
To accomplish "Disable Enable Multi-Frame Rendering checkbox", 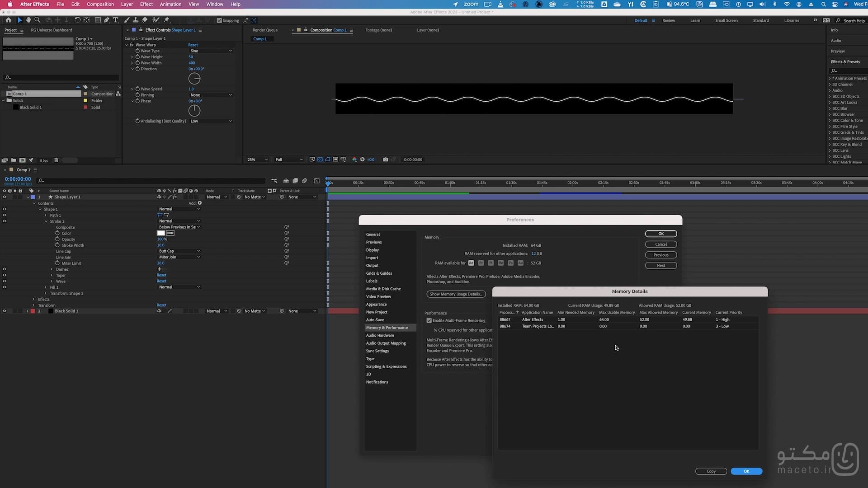I will (x=429, y=321).
